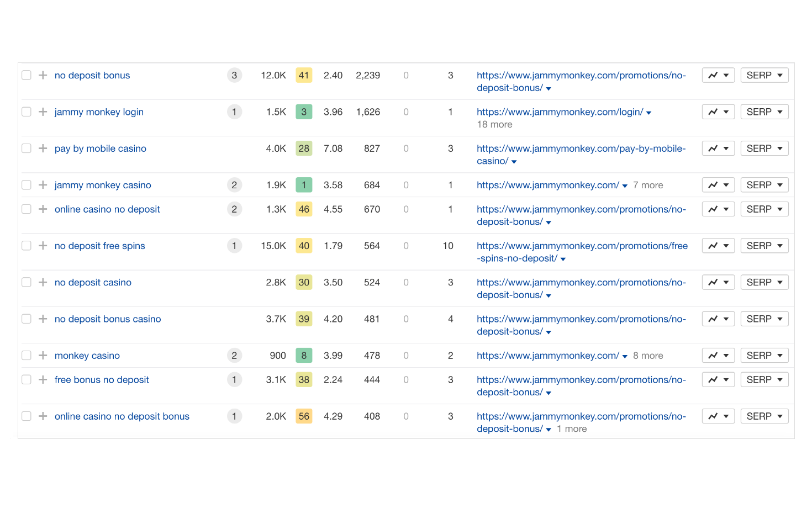Click plus icon beside 'no deposit bonus casino'

tap(43, 319)
